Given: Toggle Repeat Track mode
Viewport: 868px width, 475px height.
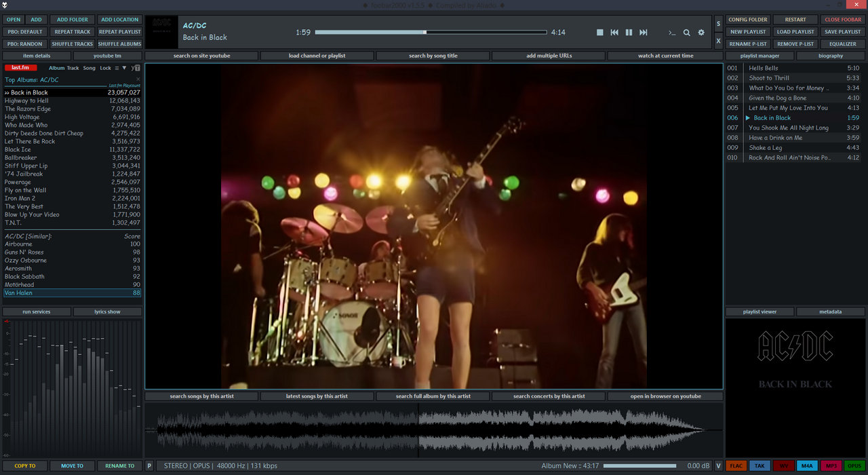Looking at the screenshot, I should tap(73, 32).
